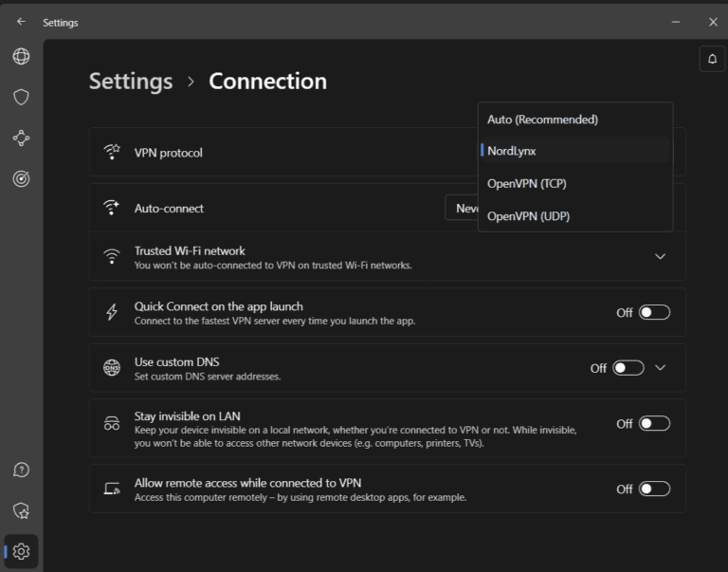Screen dimensions: 728x572
Task: Click the back arrow in title bar
Action: click(21, 22)
